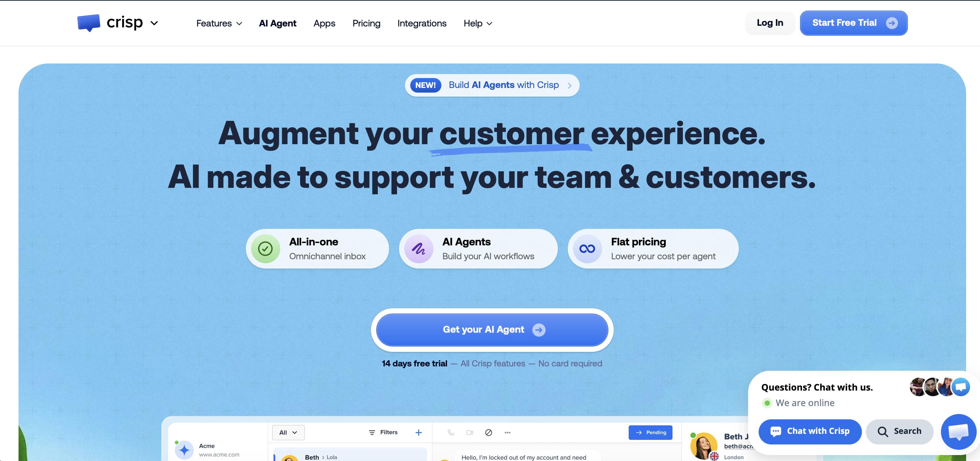This screenshot has width=980, height=461.
Task: Click the video call icon
Action: pos(469,433)
